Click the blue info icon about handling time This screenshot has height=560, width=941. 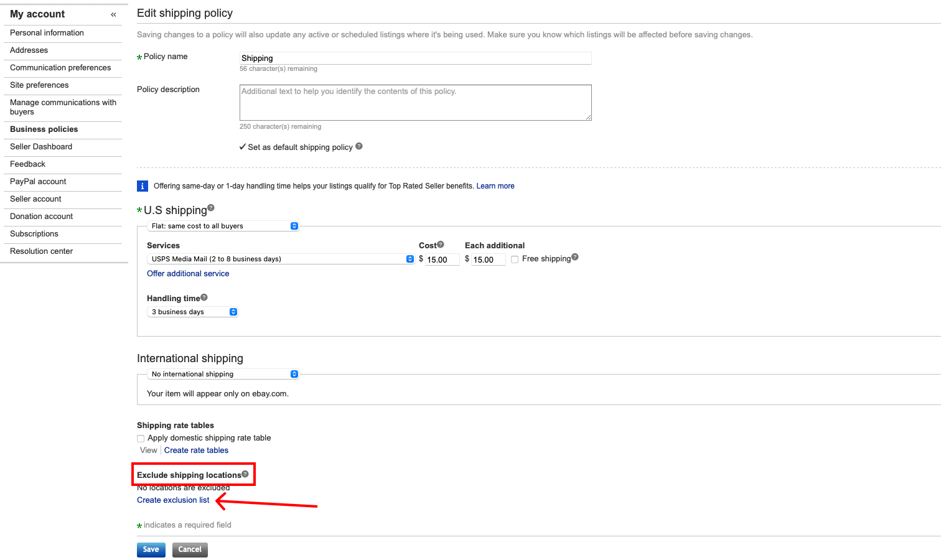(x=142, y=185)
